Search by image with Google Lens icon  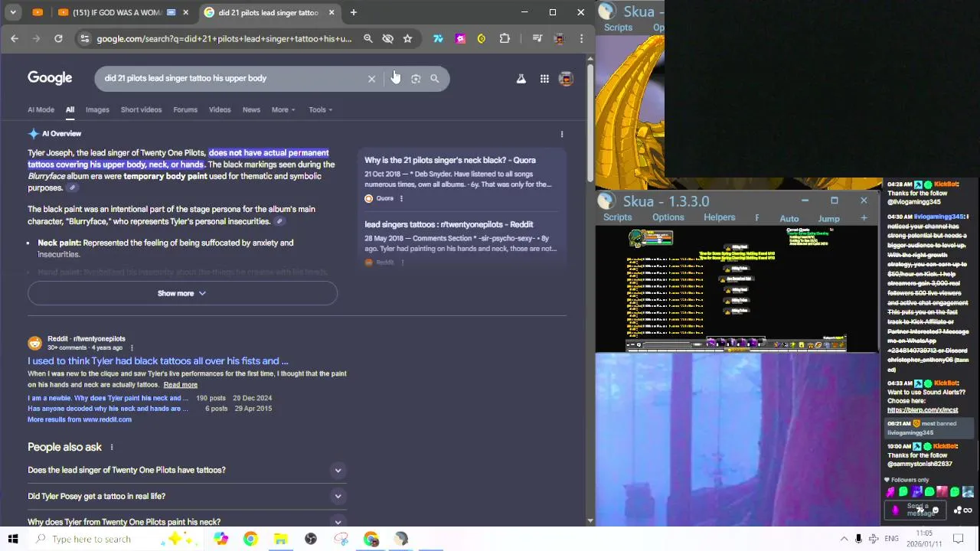click(x=416, y=79)
